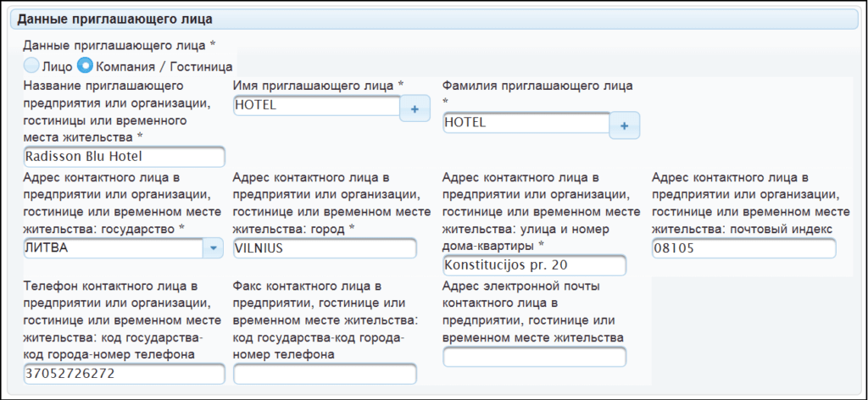Select the postal code field with 08105
The height and width of the screenshot is (400, 868).
743,248
